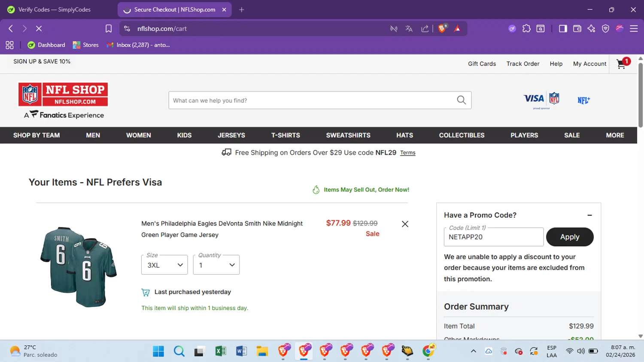Click the translate page icon
This screenshot has height=362, width=644.
[409, 28]
